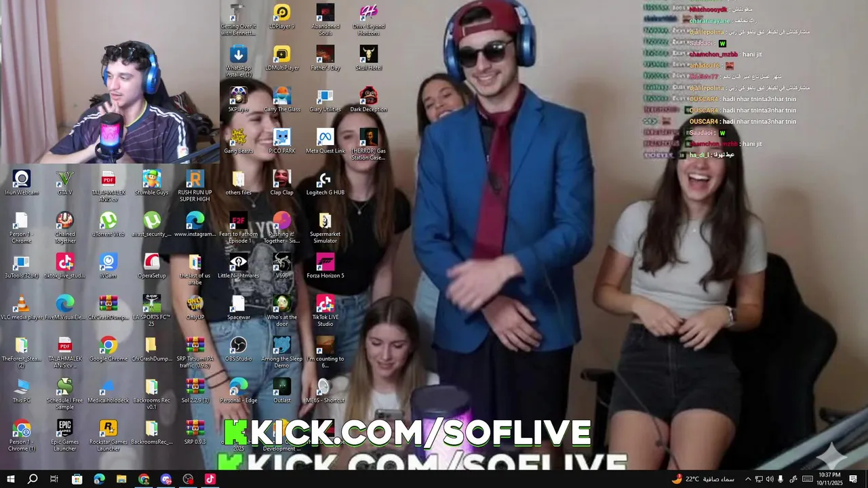Open the Father's Day game shortcut
Viewport: 868px width, 488px height.
coord(325,58)
